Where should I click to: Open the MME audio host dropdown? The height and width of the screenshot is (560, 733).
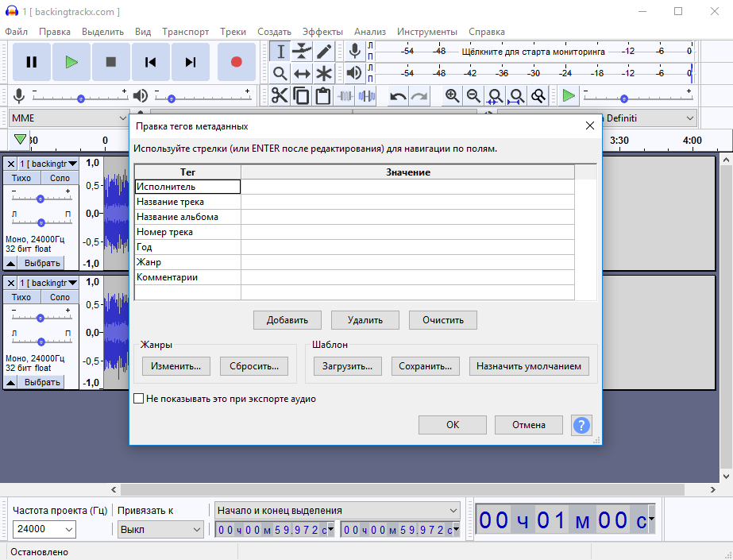click(x=68, y=118)
